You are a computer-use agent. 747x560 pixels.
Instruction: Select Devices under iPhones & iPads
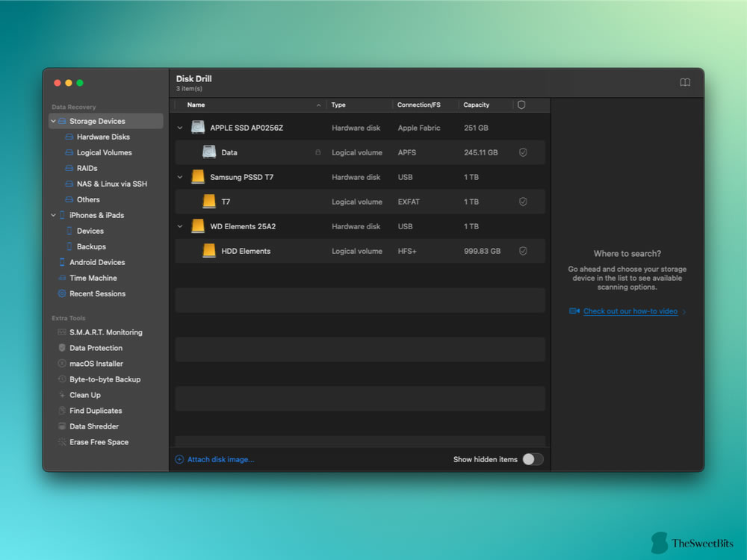point(90,231)
